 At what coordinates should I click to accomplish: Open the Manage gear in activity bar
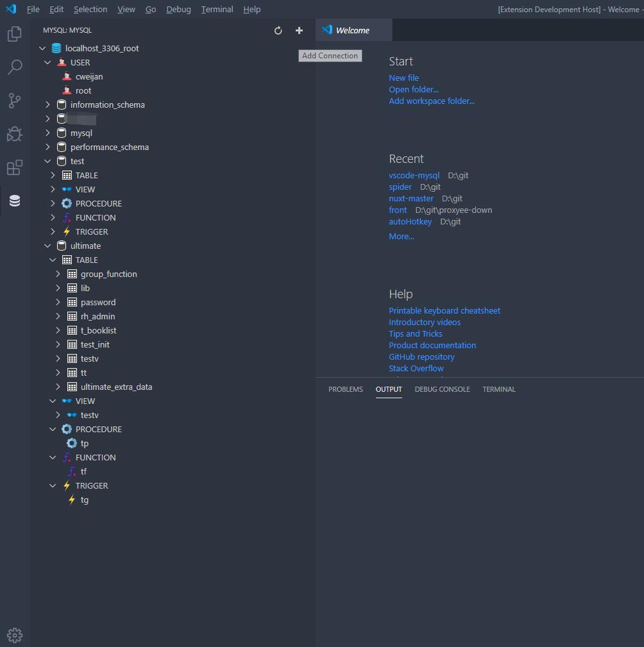coord(15,635)
